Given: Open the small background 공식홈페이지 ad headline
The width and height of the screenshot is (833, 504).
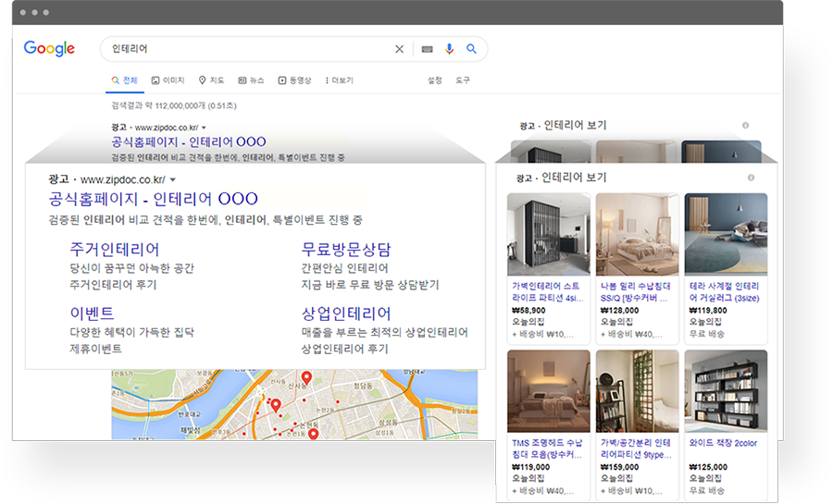Looking at the screenshot, I should [189, 141].
